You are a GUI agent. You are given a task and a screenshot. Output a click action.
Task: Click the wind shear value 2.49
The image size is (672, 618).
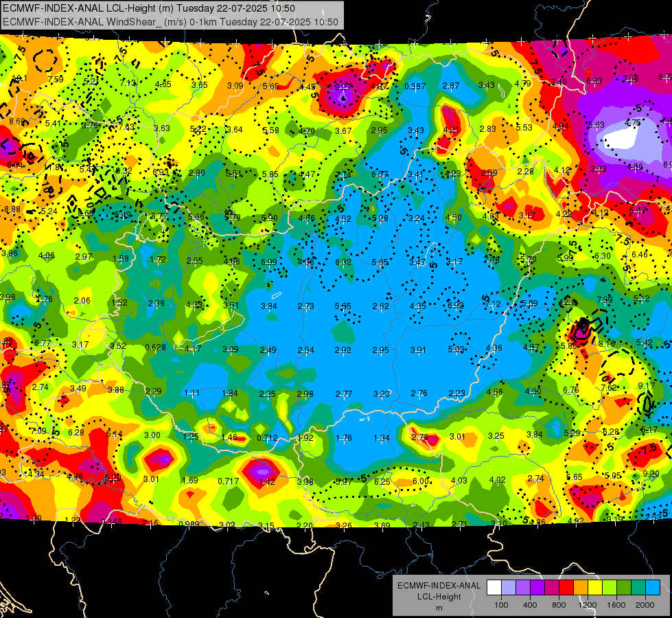click(268, 350)
